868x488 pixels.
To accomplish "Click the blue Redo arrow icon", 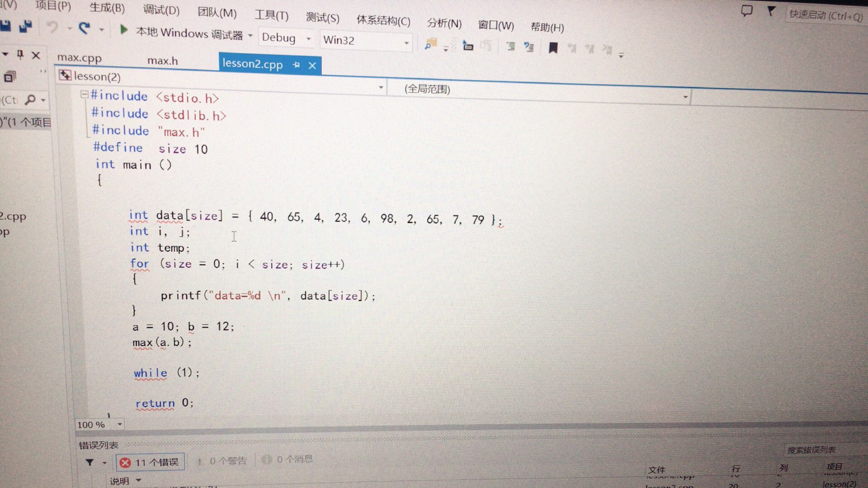I will click(84, 28).
